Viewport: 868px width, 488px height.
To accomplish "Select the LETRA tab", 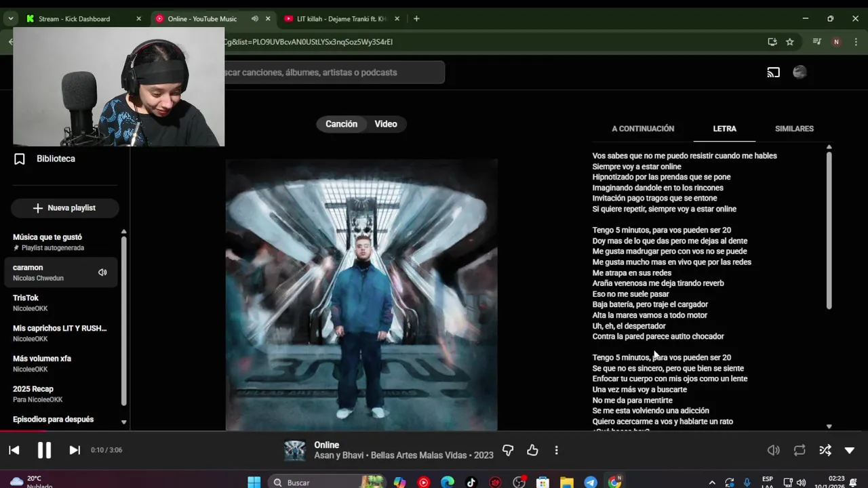I will click(x=724, y=129).
